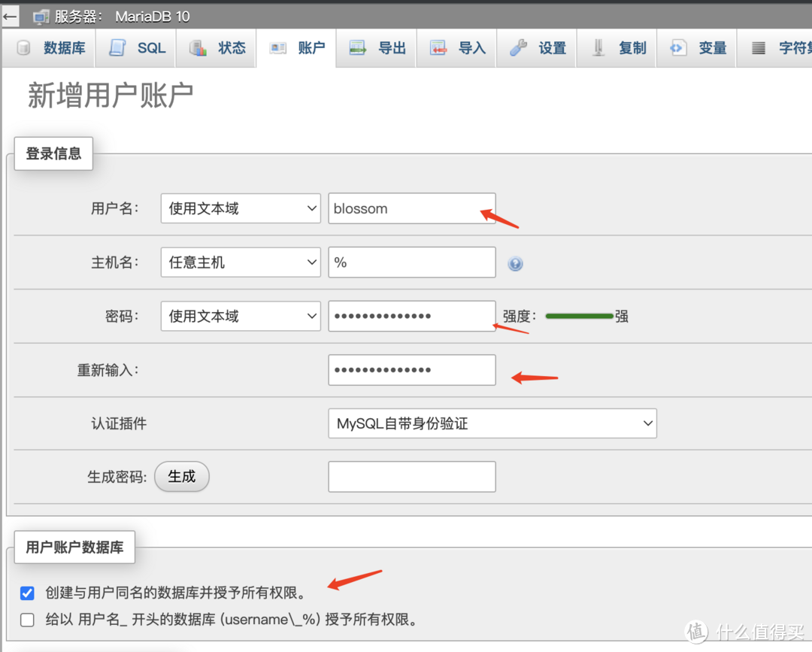Click the help question mark beside the hostname field
812x652 pixels.
click(517, 262)
